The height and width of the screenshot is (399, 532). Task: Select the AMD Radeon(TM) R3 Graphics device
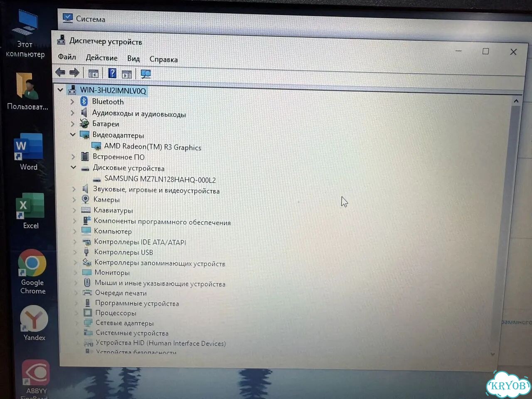tap(153, 147)
